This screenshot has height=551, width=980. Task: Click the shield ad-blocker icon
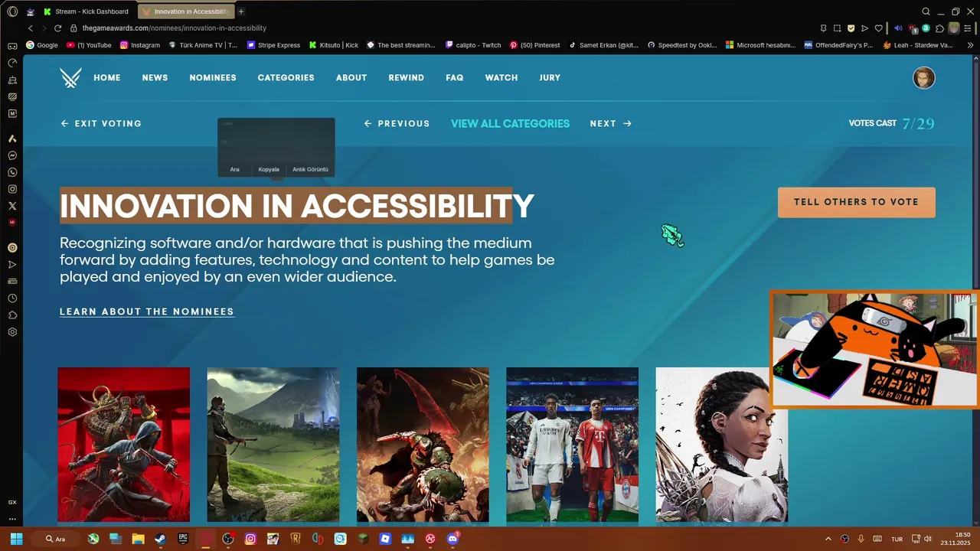[851, 28]
